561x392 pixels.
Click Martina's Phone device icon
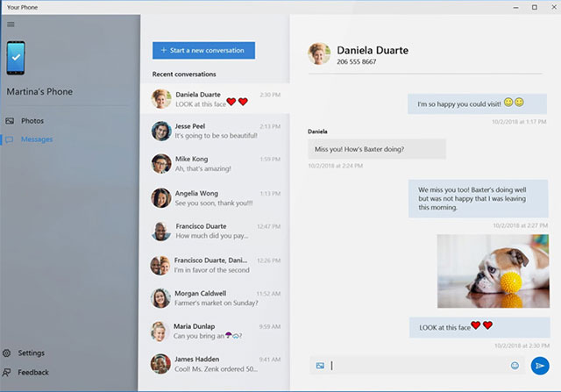point(16,59)
